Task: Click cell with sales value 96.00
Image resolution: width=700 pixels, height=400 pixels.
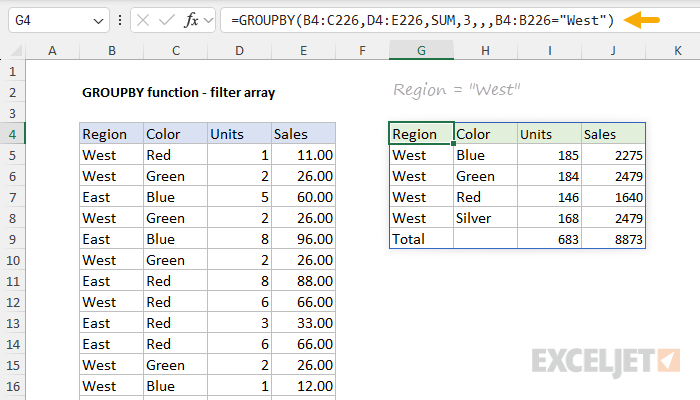Action: [x=304, y=239]
